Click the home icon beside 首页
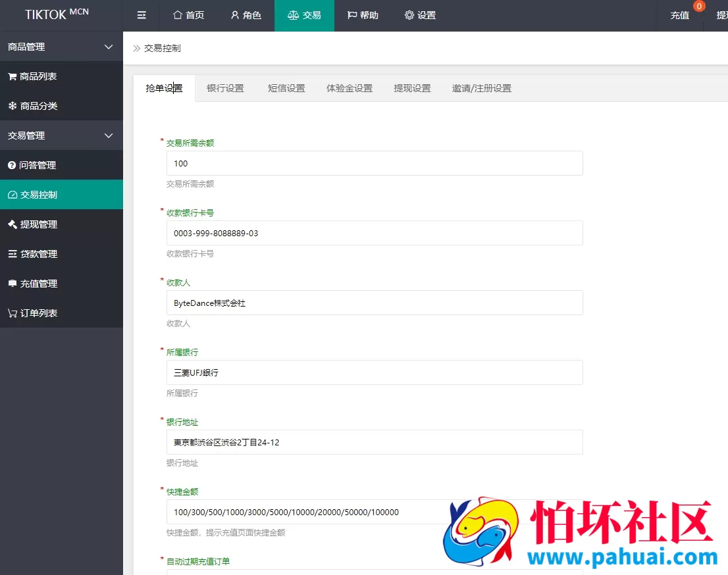Viewport: 728px width, 575px height. pos(177,15)
